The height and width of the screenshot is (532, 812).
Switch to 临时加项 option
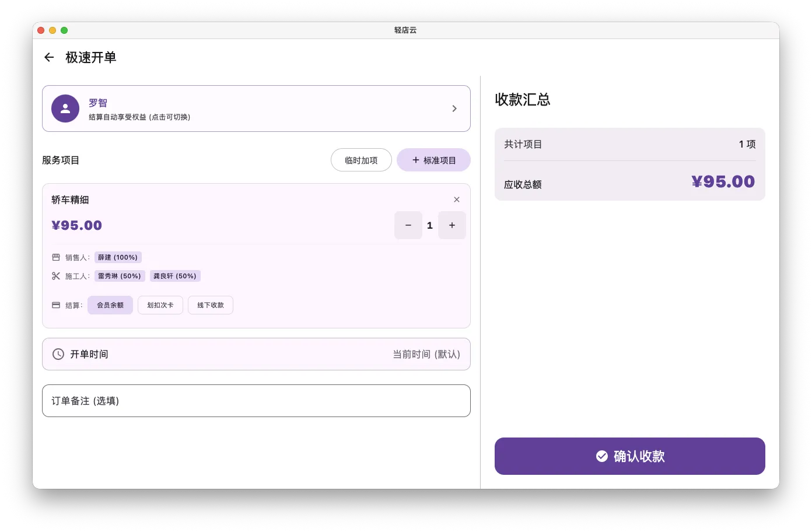pyautogui.click(x=361, y=159)
